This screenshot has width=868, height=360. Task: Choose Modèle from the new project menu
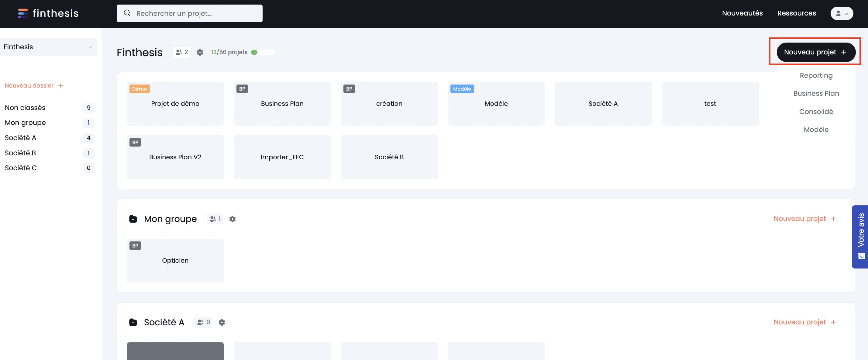coord(816,130)
